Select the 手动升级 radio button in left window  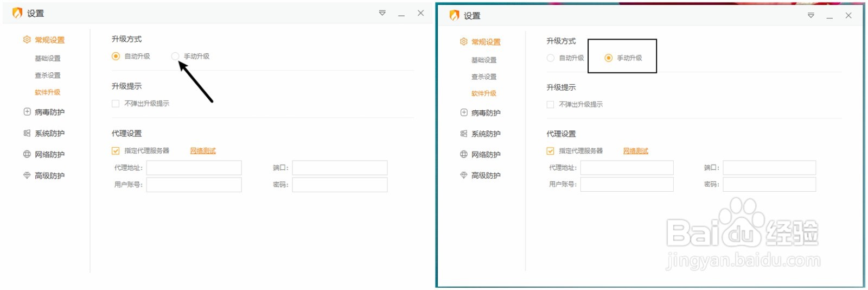point(175,56)
